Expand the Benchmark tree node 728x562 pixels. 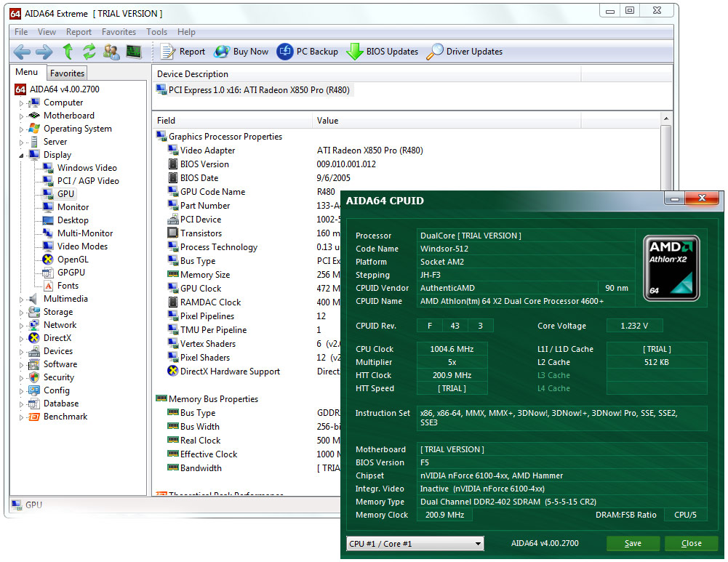click(21, 417)
